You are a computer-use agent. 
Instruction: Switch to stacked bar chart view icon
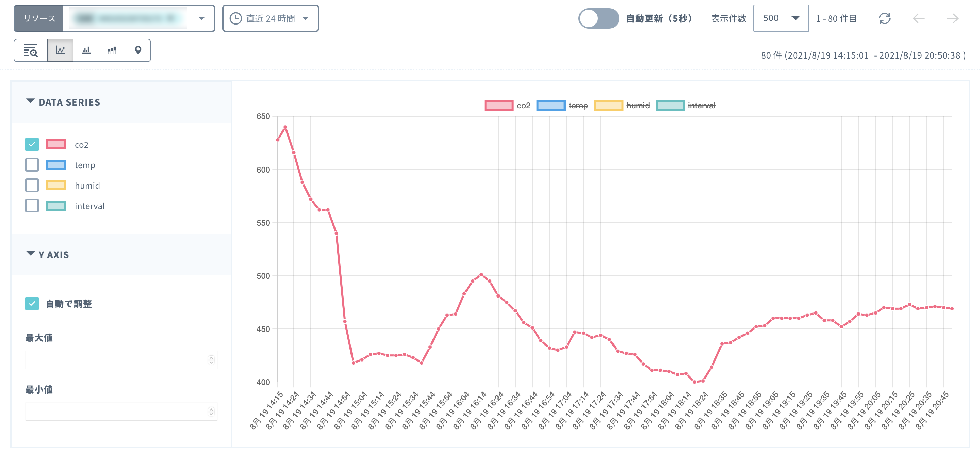click(x=112, y=50)
